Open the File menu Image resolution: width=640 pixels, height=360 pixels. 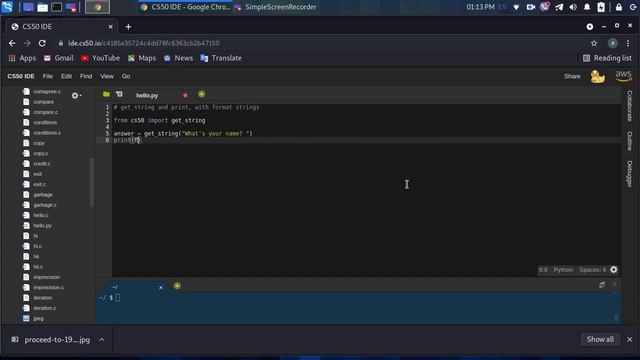[48, 76]
